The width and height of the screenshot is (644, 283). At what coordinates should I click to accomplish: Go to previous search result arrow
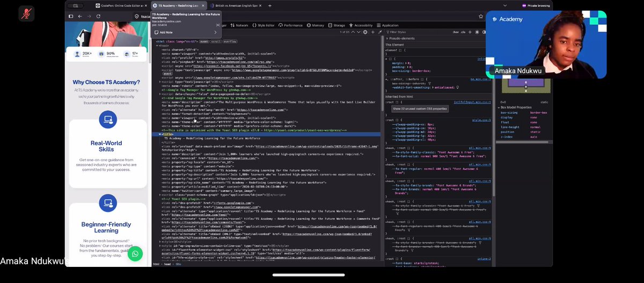[x=353, y=32]
